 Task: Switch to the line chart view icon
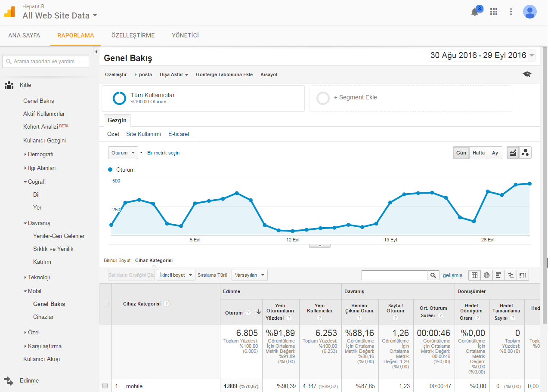click(513, 153)
